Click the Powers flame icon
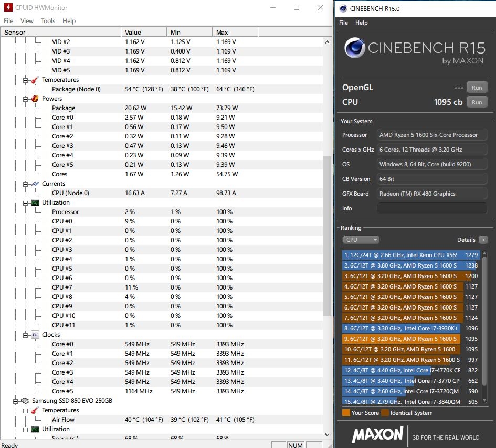 coord(35,99)
